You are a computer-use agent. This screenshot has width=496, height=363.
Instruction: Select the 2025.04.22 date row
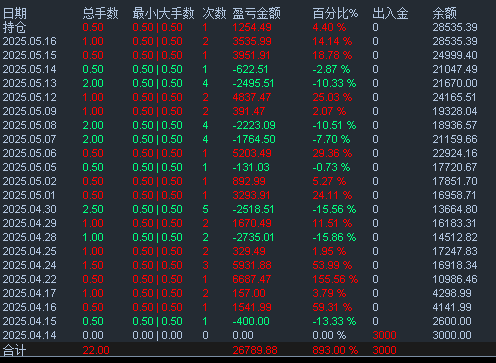click(x=30, y=279)
